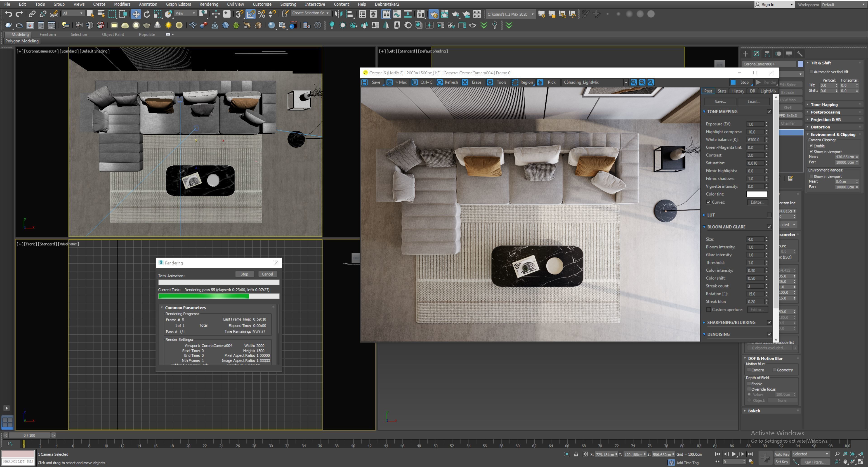Click the cyan light bulb icon
The height and width of the screenshot is (467, 868).
coord(332,25)
